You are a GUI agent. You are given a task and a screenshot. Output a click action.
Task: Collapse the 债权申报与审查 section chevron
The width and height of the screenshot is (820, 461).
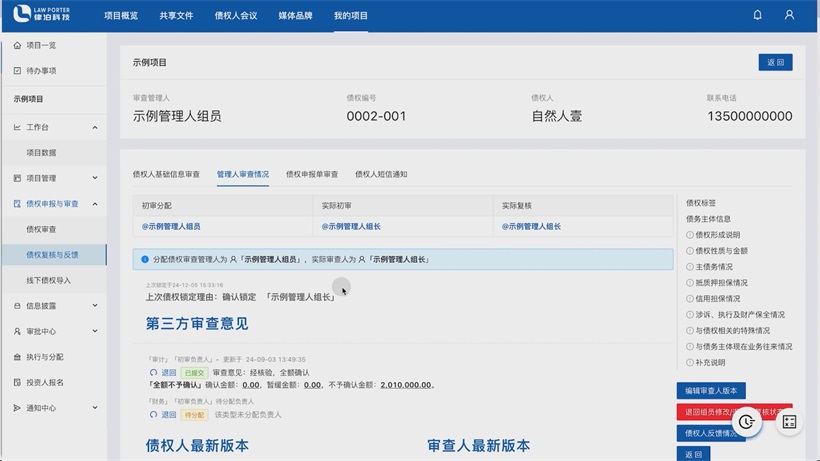pos(95,204)
